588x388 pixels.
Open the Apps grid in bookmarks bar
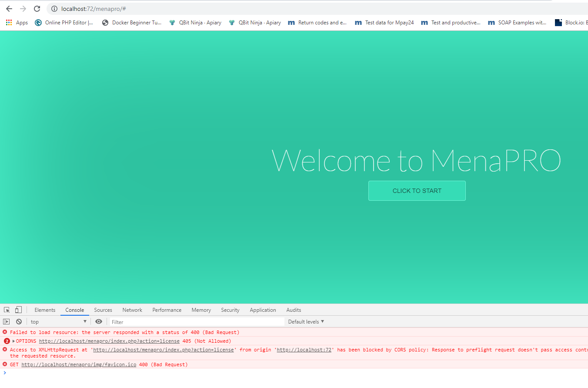17,23
